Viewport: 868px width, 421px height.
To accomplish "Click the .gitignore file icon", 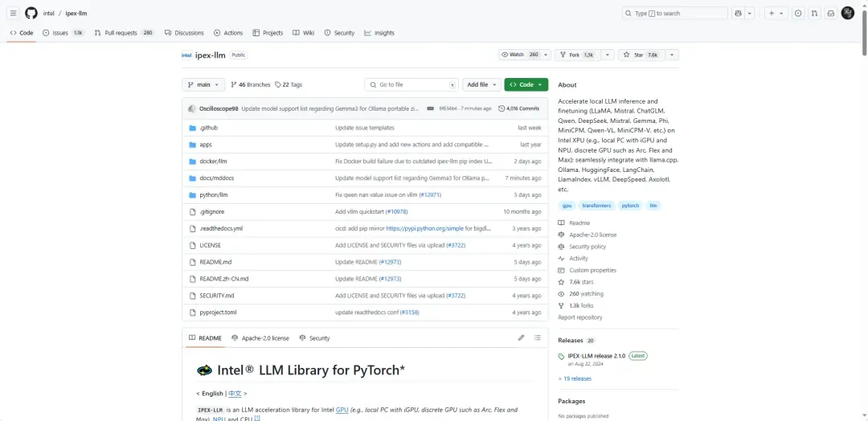I will pos(193,211).
